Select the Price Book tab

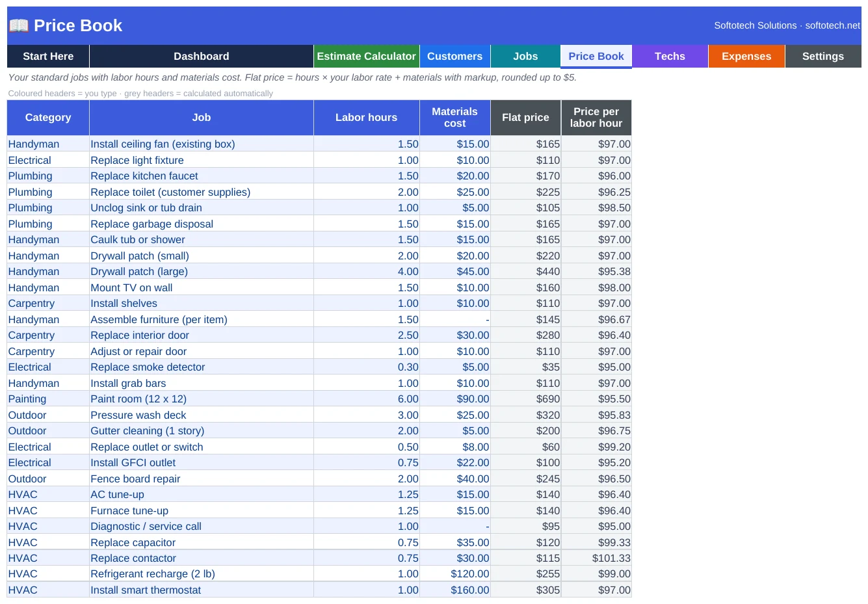[x=596, y=57]
